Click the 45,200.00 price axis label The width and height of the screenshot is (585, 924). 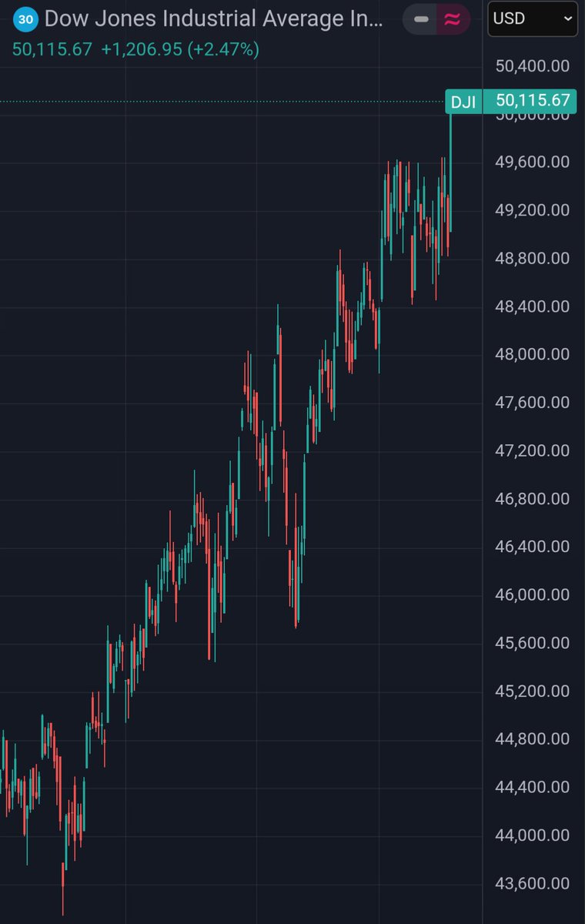[533, 691]
